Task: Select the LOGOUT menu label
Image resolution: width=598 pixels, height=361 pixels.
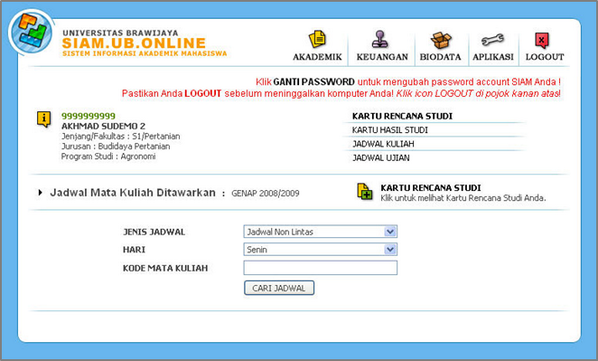Action: [x=545, y=57]
